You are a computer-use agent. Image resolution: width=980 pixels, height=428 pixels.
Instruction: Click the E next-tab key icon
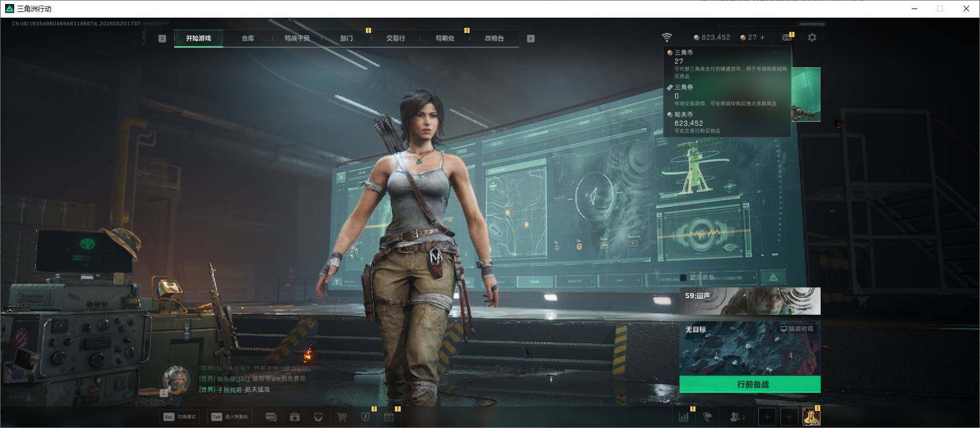(530, 38)
